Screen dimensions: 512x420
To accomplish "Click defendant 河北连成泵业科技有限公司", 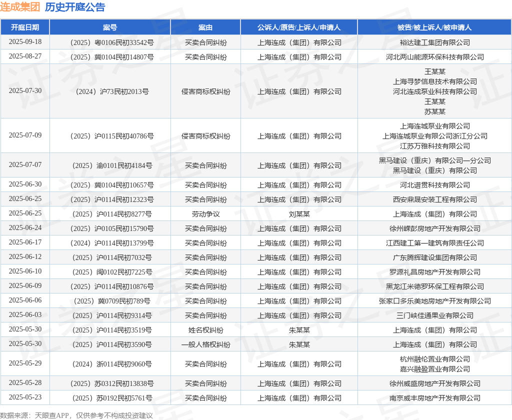I will click(x=434, y=91).
